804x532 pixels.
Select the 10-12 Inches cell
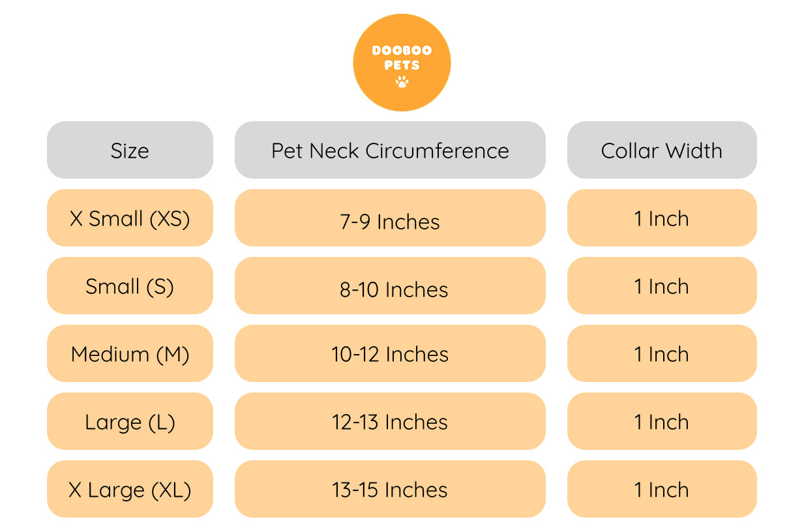tap(390, 354)
